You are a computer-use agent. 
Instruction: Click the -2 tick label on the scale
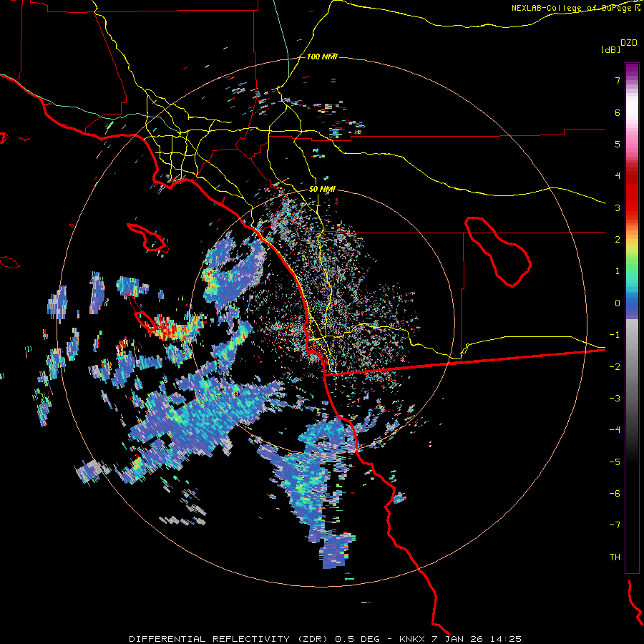coord(615,367)
